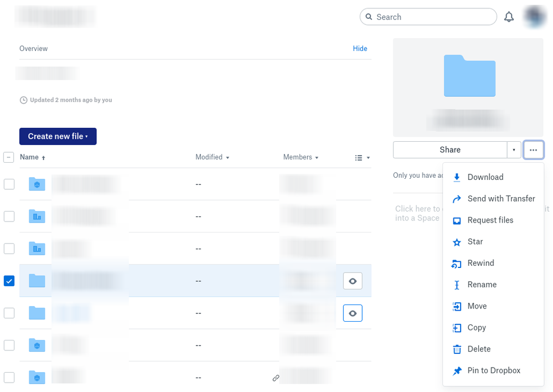Choose Request files from the menu

click(x=490, y=220)
